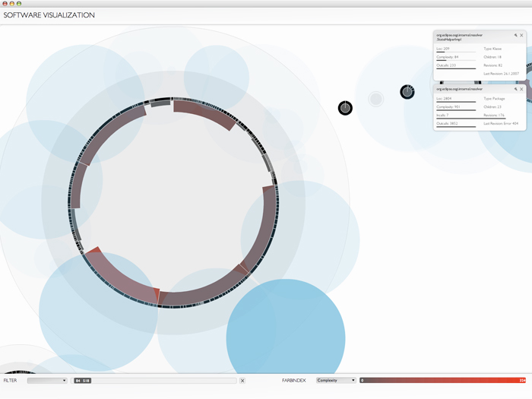Select the faded gray circle node between black nodes
Image resolution: width=532 pixels, height=399 pixels.
tap(375, 99)
